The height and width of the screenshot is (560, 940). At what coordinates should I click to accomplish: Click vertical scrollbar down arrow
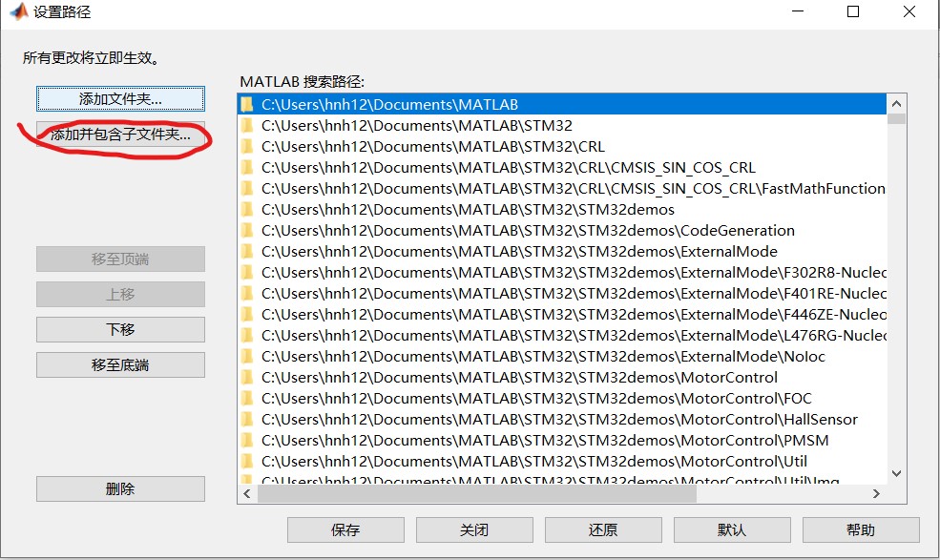[x=897, y=473]
